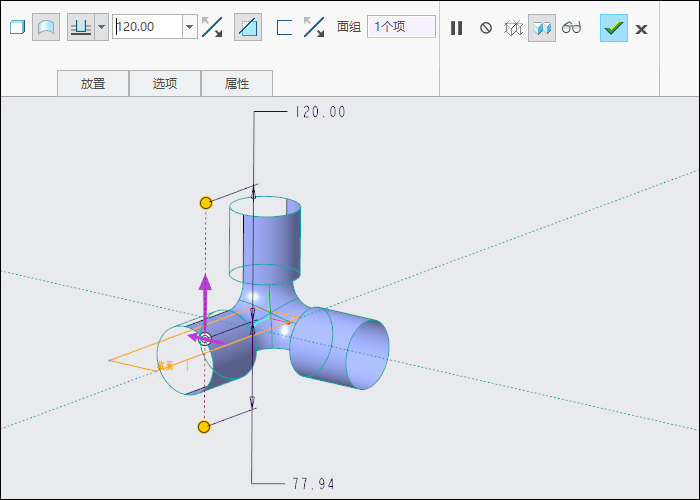The width and height of the screenshot is (700, 500).
Task: Select the 面组 quilt collector field
Action: [x=401, y=27]
